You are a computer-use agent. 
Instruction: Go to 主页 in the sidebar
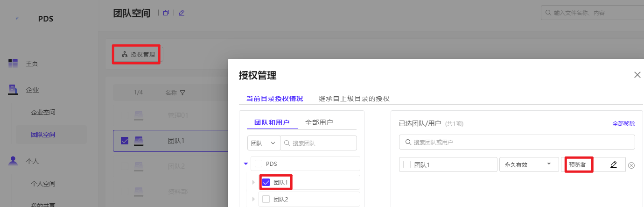32,64
